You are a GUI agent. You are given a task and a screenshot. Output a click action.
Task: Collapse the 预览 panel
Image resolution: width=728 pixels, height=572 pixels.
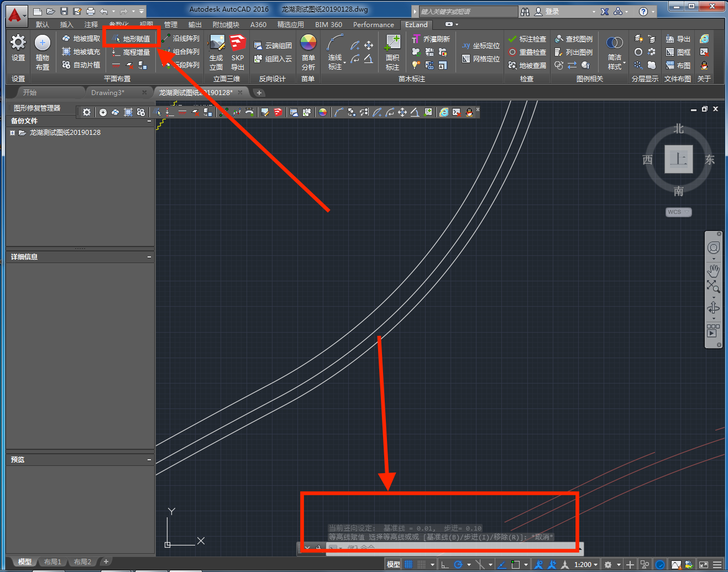(x=149, y=460)
